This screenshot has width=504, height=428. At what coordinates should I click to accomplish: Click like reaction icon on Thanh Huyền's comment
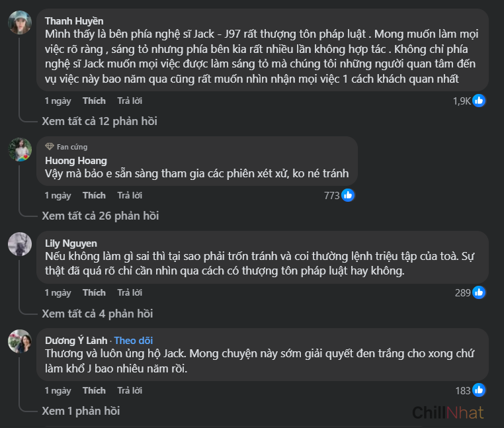(x=480, y=101)
